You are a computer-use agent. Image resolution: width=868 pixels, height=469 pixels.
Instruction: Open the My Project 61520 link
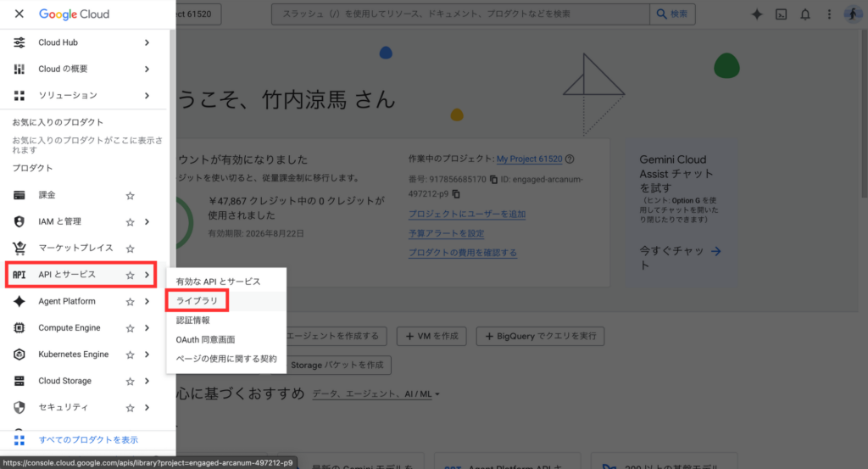529,159
